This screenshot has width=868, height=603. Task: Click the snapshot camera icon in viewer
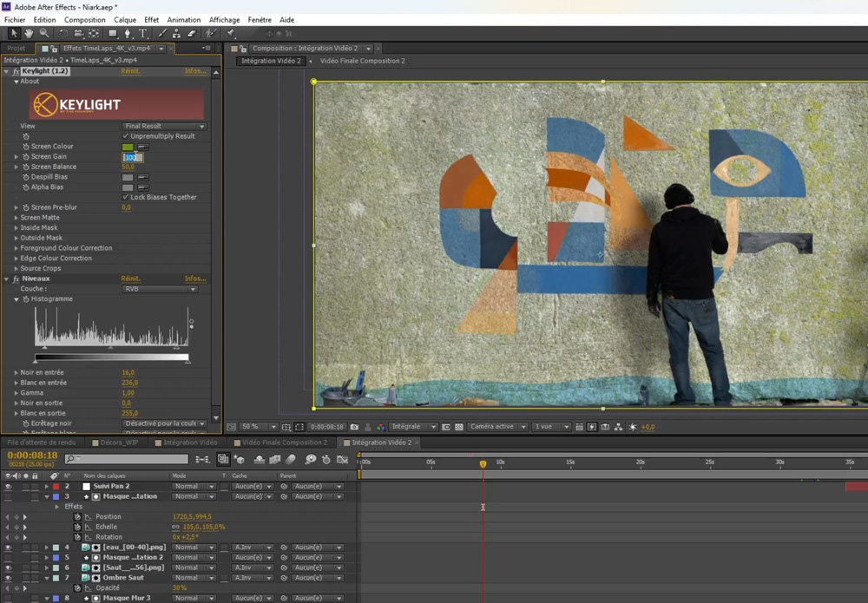pyautogui.click(x=354, y=427)
